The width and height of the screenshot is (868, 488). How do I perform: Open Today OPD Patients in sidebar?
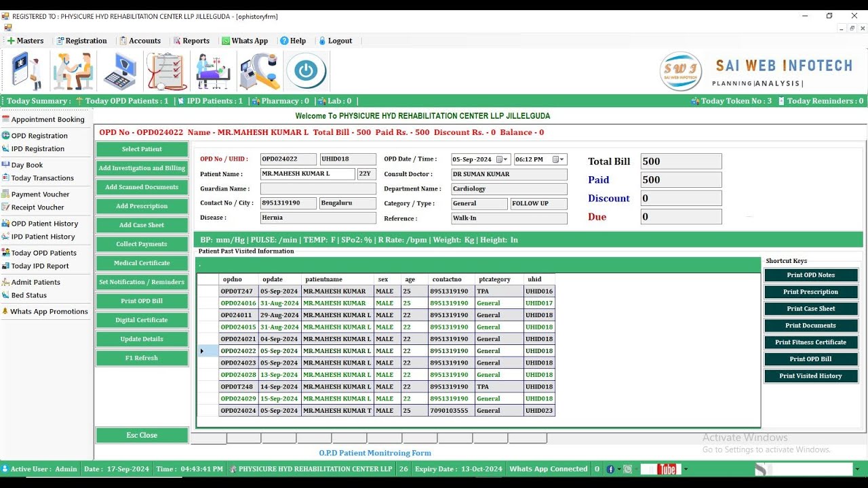(39, 253)
